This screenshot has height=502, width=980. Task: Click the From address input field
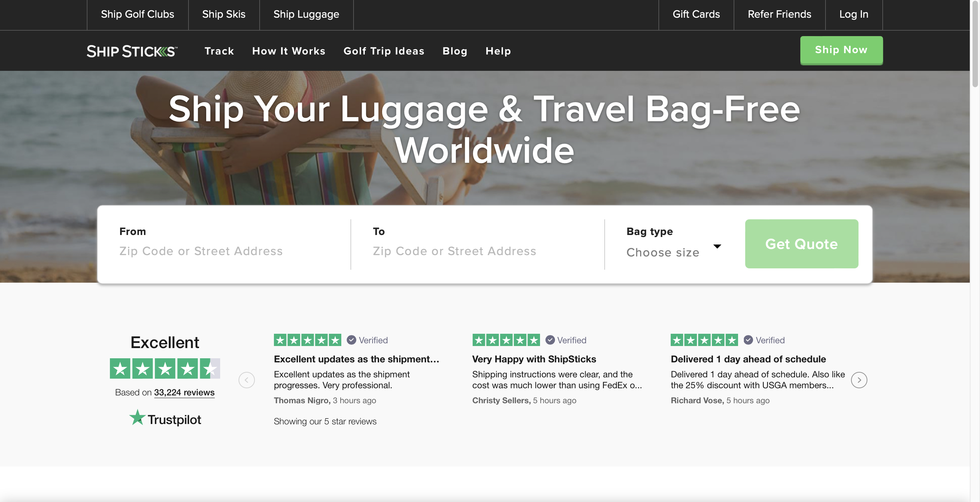[229, 251]
